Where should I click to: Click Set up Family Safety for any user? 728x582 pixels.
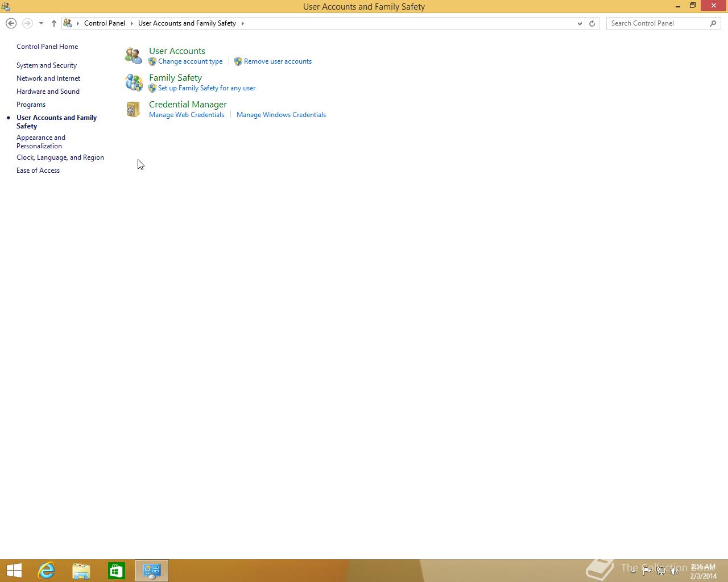click(x=207, y=88)
